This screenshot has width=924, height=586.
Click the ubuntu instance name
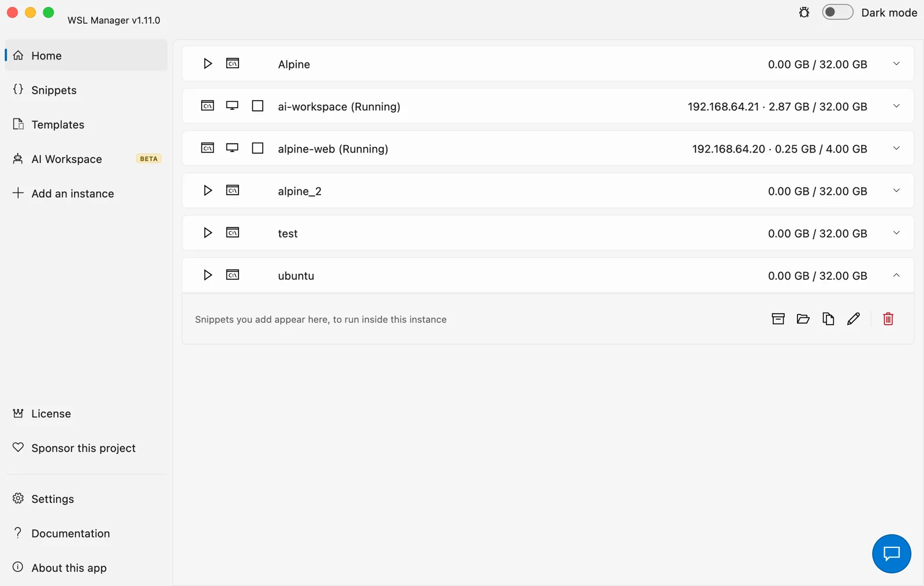click(x=296, y=276)
